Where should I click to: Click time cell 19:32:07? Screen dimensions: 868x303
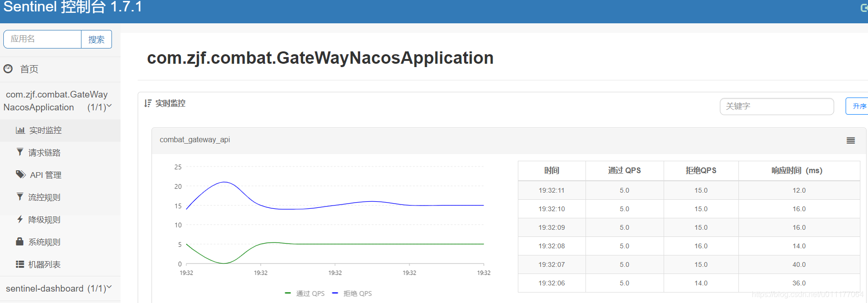[x=552, y=264]
